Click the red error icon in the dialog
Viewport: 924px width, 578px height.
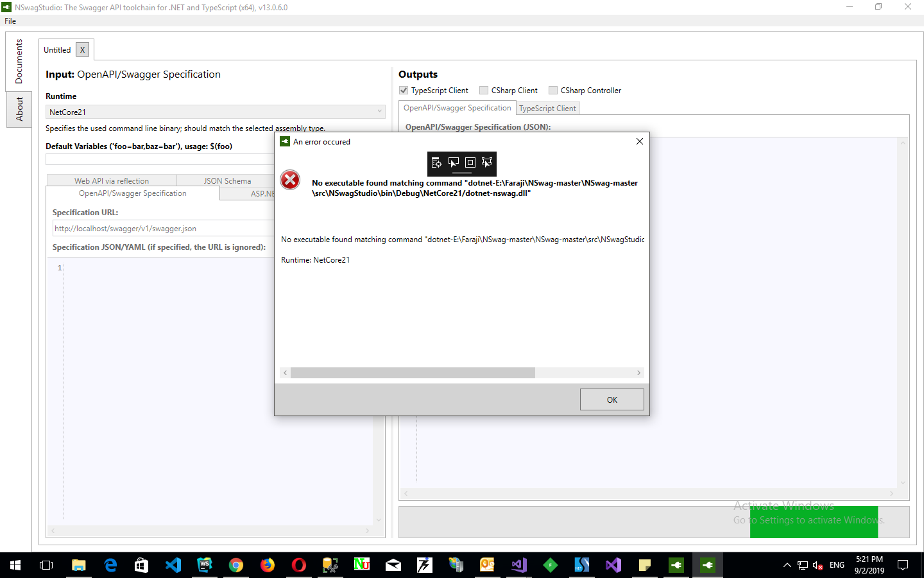coord(289,180)
